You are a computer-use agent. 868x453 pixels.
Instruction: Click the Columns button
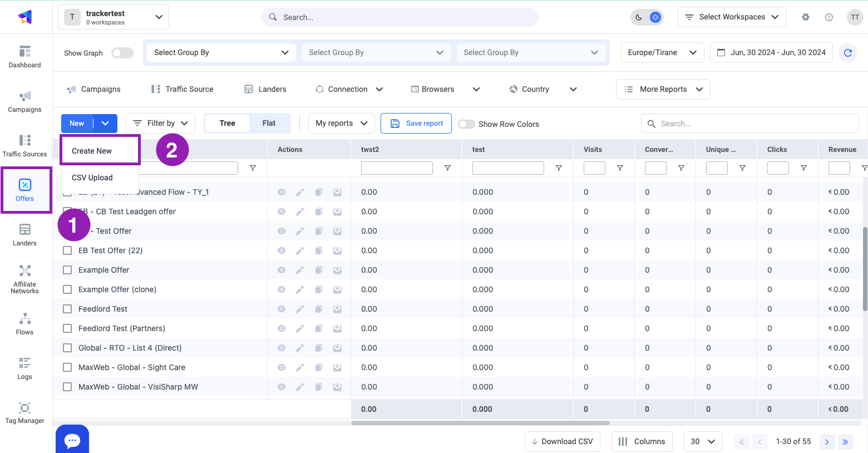642,441
